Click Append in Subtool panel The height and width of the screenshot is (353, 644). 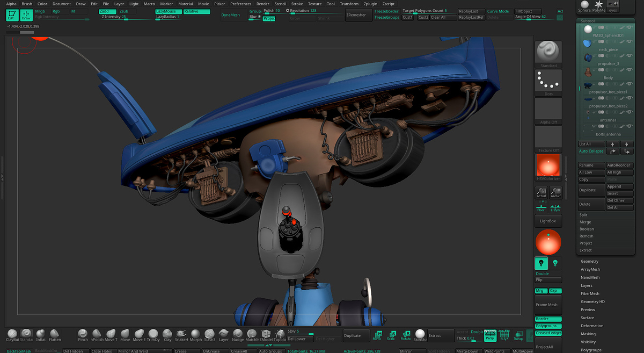pos(620,186)
